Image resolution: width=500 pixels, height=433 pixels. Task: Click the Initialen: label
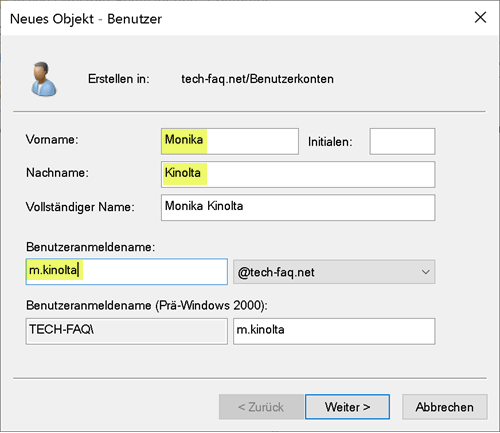[x=330, y=142]
